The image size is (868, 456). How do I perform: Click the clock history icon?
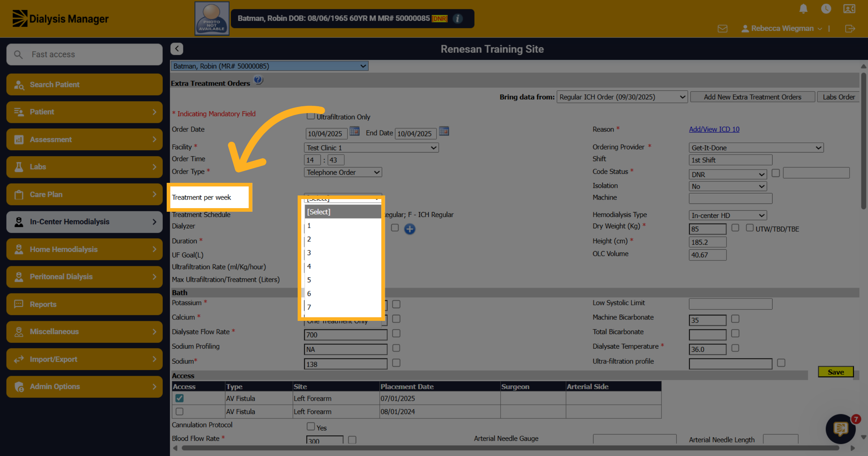826,9
